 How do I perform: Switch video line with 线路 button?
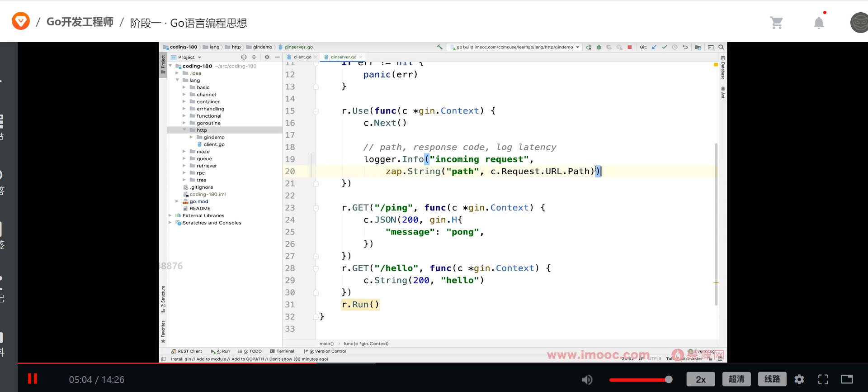(772, 379)
